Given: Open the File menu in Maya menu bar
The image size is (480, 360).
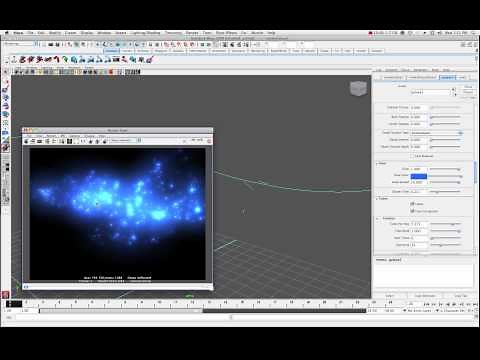Looking at the screenshot, I should pos(30,33).
